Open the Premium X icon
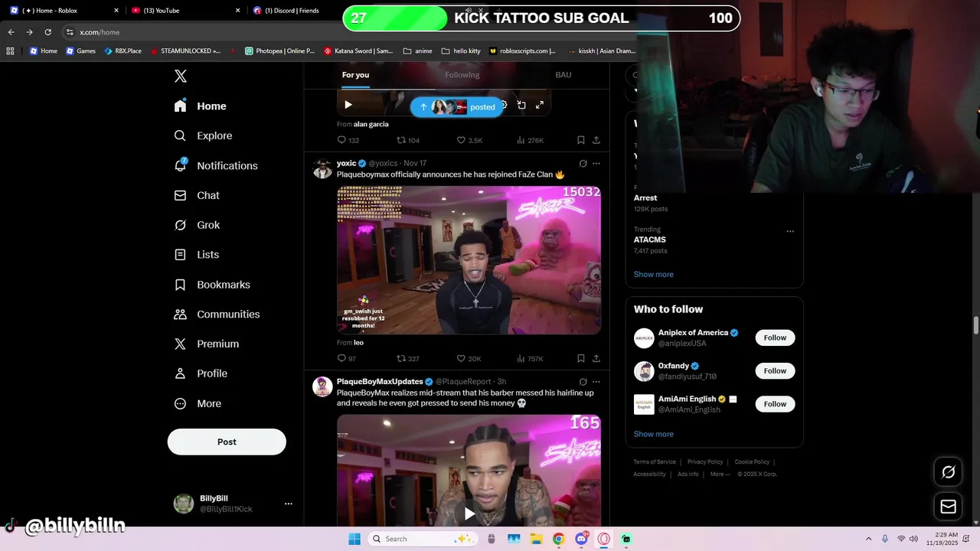 180,344
